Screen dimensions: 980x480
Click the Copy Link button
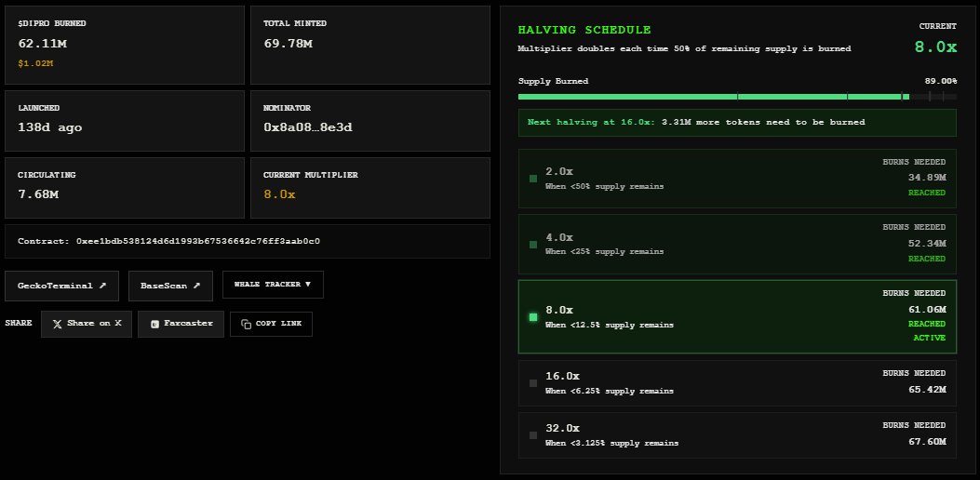[x=271, y=324]
